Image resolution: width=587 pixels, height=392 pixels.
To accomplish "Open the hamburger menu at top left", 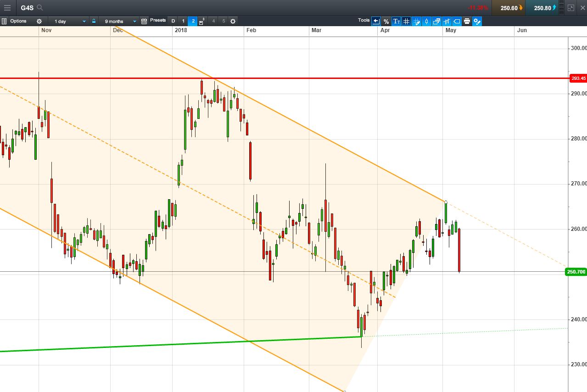I will (x=7, y=7).
